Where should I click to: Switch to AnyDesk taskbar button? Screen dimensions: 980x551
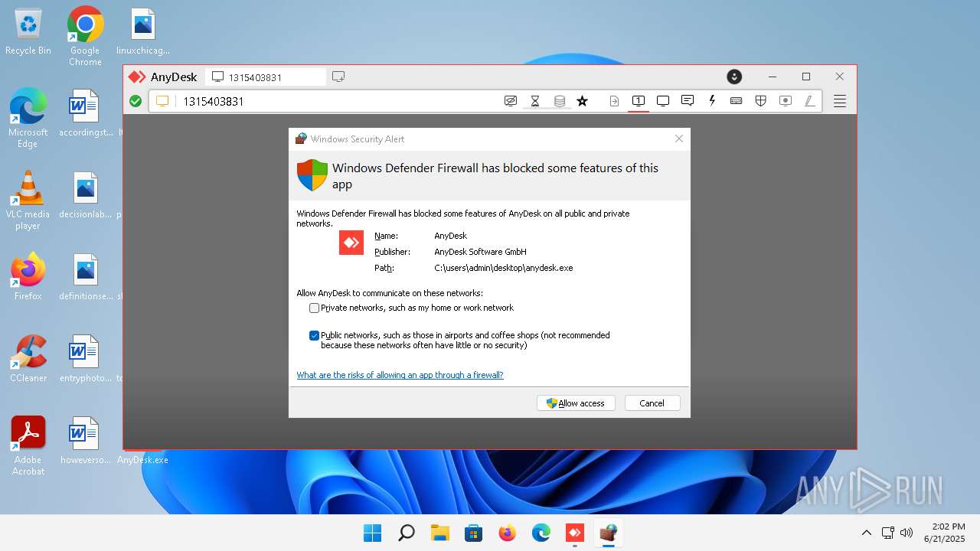(x=575, y=533)
